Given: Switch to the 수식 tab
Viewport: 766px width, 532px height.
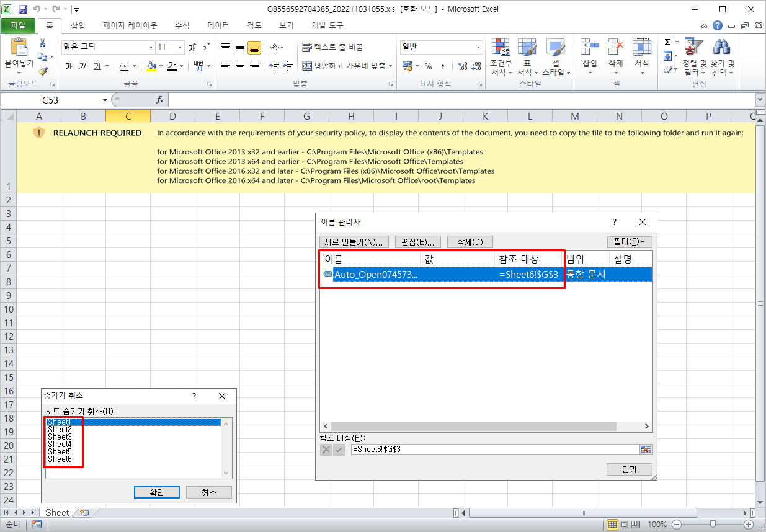Looking at the screenshot, I should [x=182, y=25].
